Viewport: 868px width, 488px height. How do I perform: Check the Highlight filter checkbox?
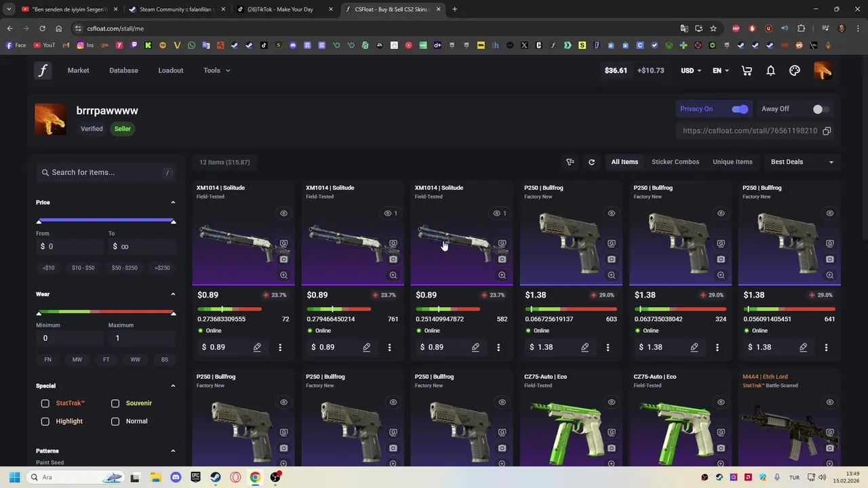click(45, 422)
